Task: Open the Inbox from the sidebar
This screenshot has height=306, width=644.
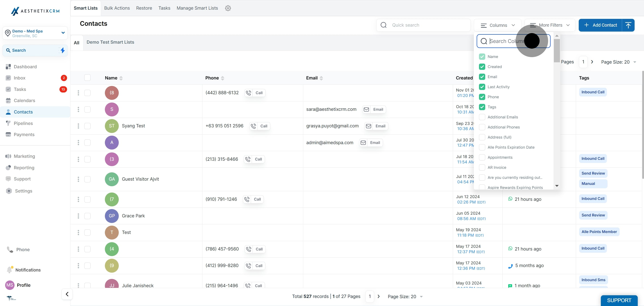Action: (x=19, y=78)
